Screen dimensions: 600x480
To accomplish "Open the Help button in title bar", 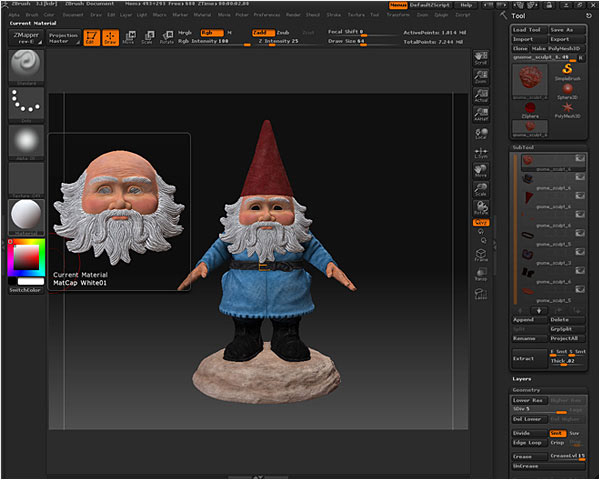I will [466, 5].
